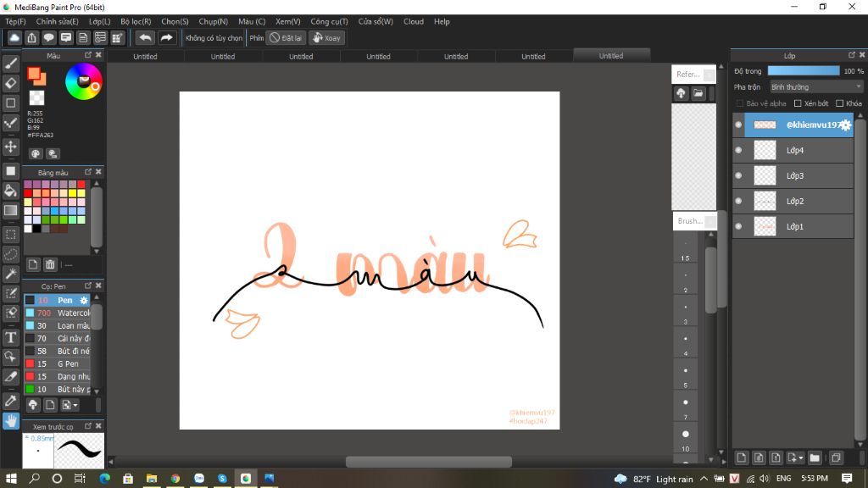
Task: Open the Tệp(F) menu
Action: (x=15, y=21)
